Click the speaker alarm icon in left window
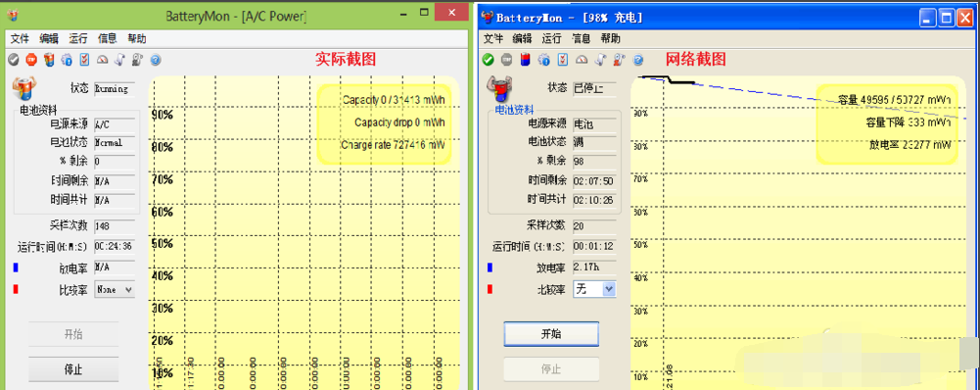 [138, 60]
